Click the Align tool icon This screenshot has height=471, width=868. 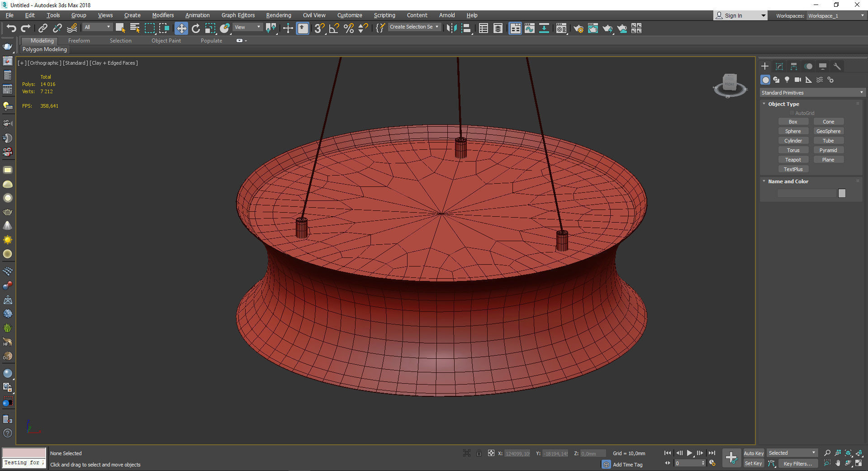(466, 29)
